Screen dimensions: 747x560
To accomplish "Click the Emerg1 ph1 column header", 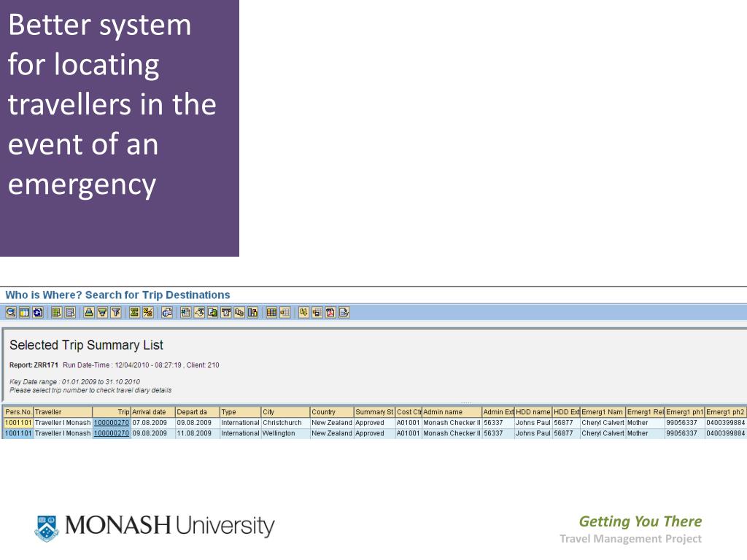I will coord(684,412).
